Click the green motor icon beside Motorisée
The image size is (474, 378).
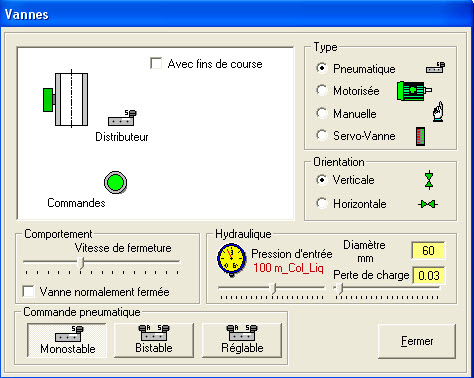(x=414, y=91)
